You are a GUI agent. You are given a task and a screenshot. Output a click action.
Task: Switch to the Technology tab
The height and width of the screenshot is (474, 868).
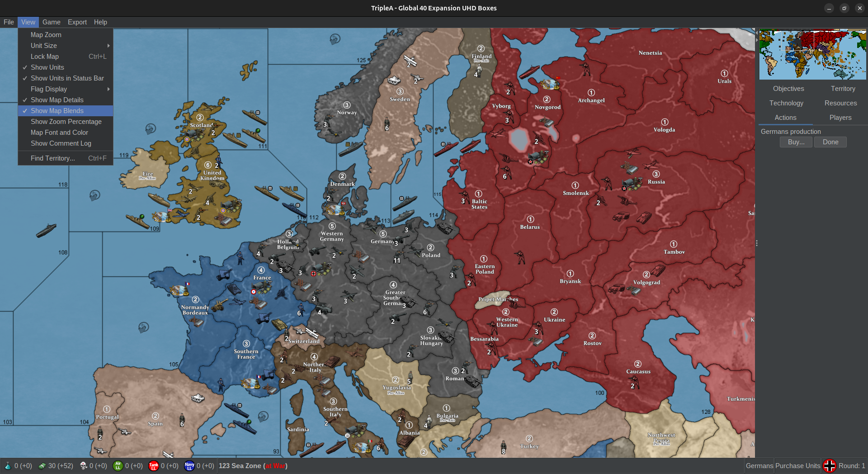(x=786, y=103)
